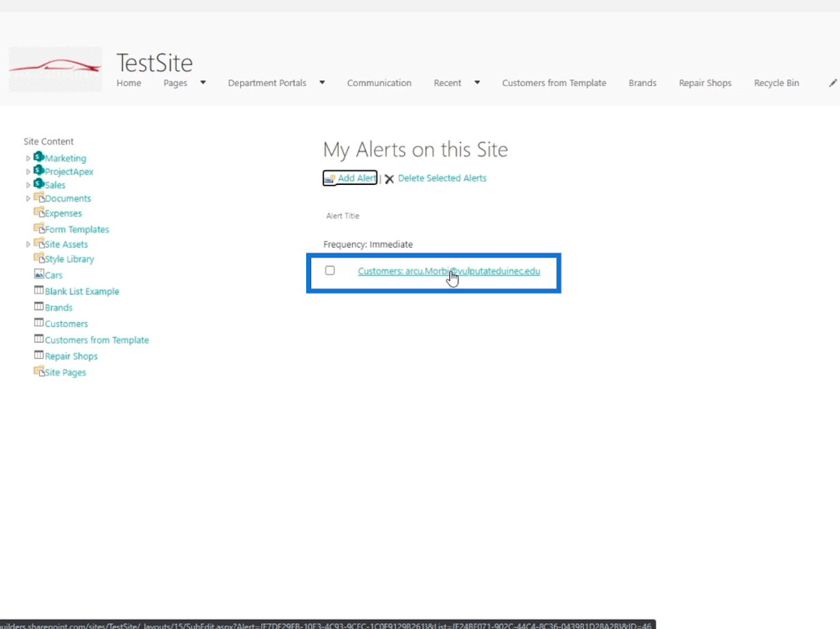Go to Home in navigation bar
Screen dimensions: 840x629
(129, 83)
